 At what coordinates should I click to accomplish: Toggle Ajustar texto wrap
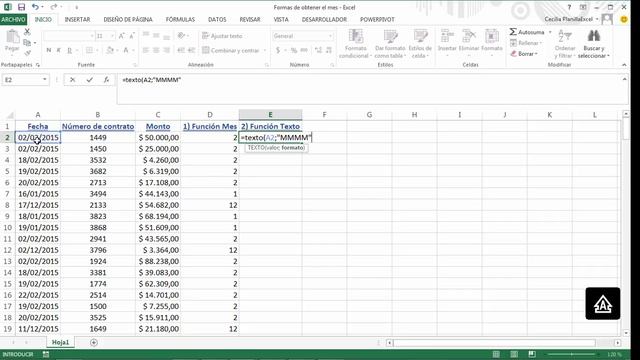pos(222,36)
